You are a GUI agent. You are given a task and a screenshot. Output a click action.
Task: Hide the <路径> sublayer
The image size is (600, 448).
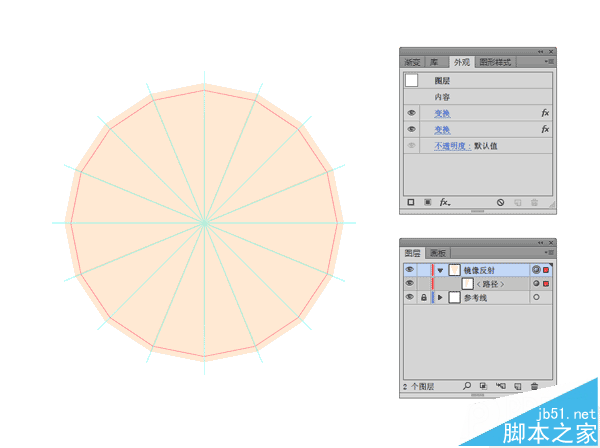point(409,283)
